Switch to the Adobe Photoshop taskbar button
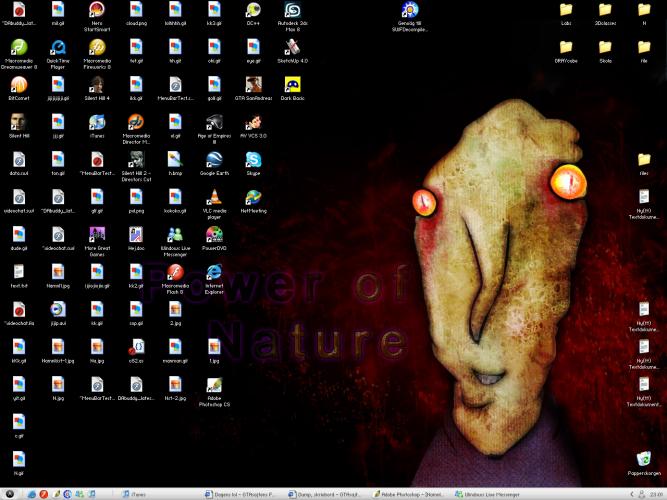This screenshot has height=500, width=667. 409,494
